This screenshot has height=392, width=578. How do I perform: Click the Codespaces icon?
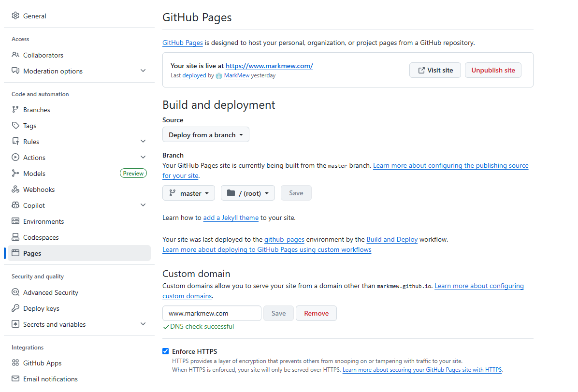point(15,237)
